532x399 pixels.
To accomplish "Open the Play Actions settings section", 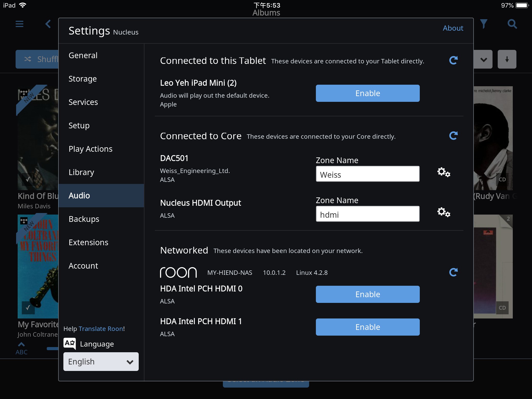I will coord(101,149).
